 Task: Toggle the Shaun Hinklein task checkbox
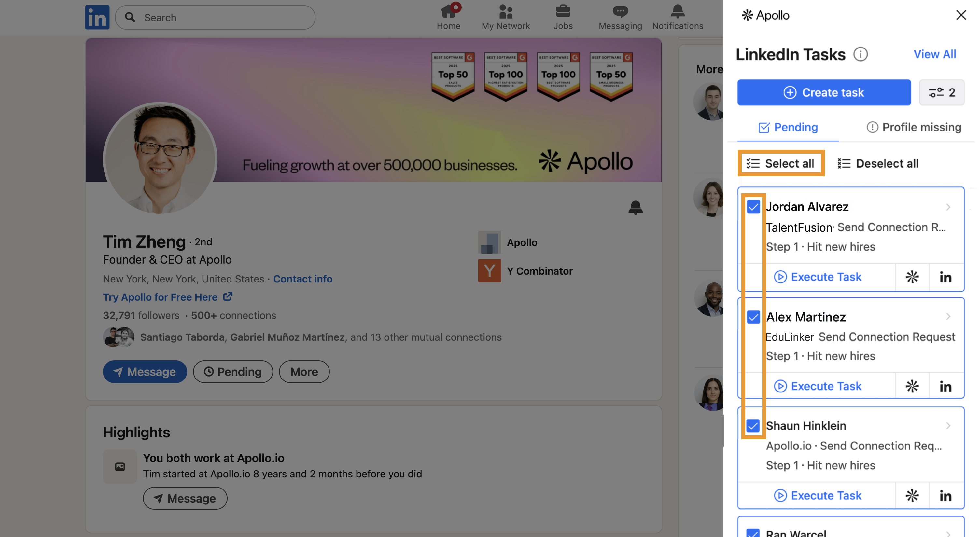753,426
